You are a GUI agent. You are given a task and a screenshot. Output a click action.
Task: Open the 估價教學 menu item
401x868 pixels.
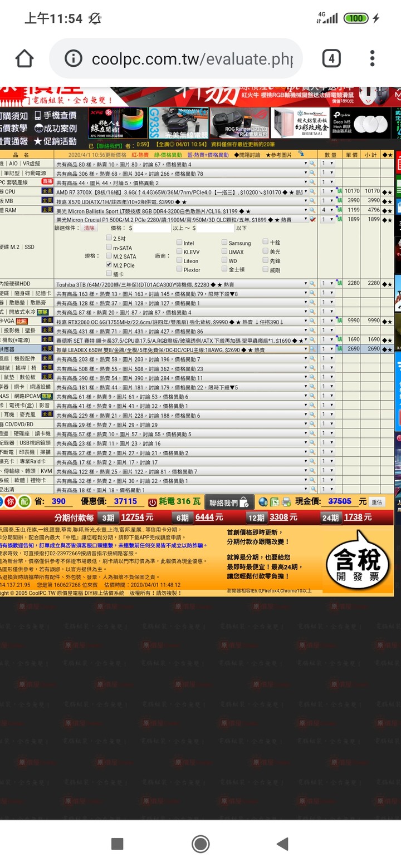(13, 129)
